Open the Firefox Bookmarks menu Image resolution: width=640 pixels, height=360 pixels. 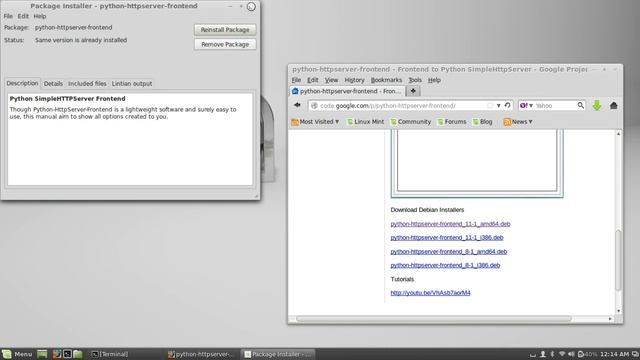click(386, 80)
